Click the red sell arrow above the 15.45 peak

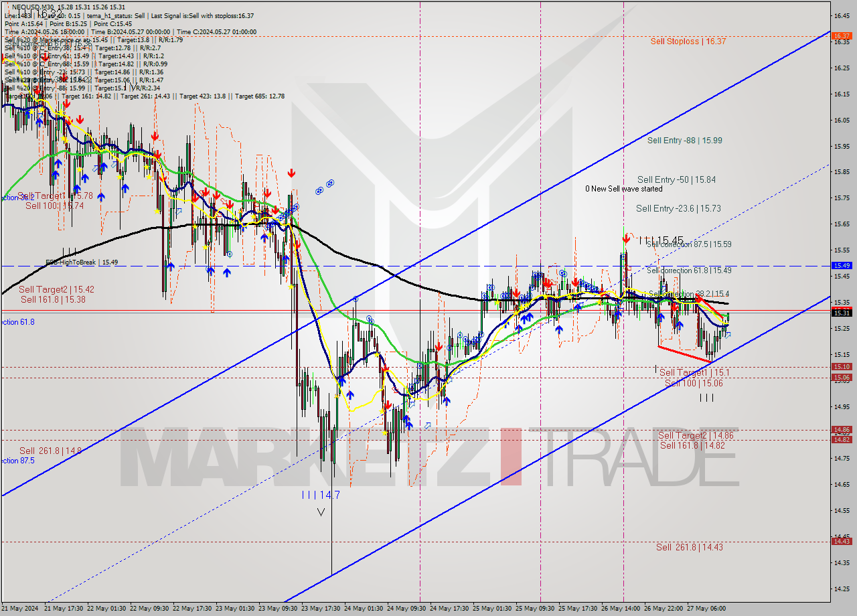(x=625, y=238)
